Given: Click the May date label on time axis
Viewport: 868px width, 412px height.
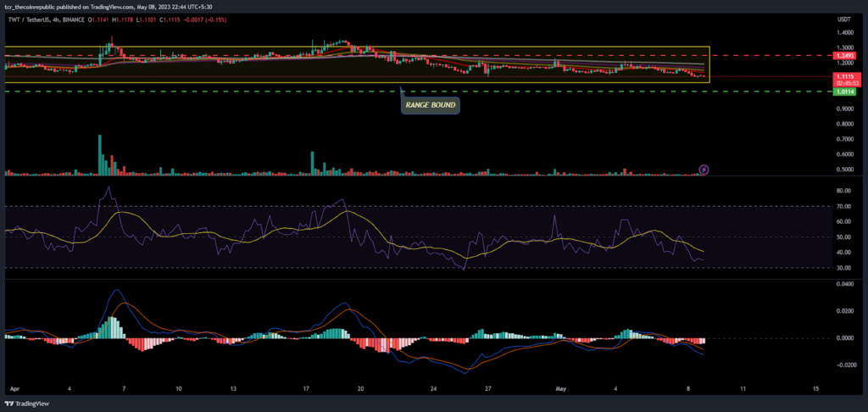Looking at the screenshot, I should click(560, 389).
